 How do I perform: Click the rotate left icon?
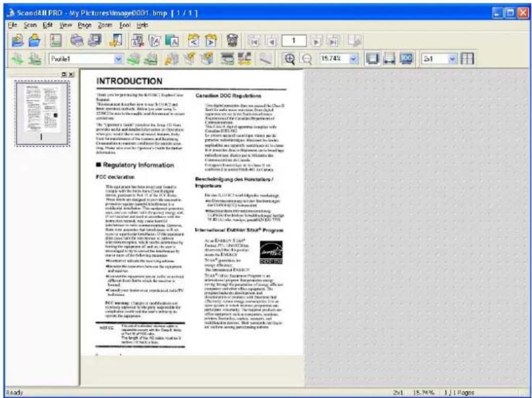point(194,41)
